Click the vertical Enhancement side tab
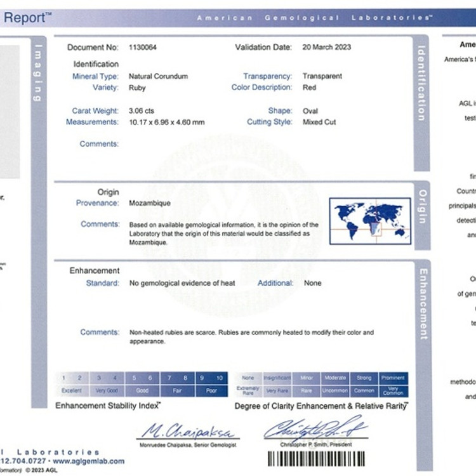Screen dimensions: 476x476 (423, 303)
